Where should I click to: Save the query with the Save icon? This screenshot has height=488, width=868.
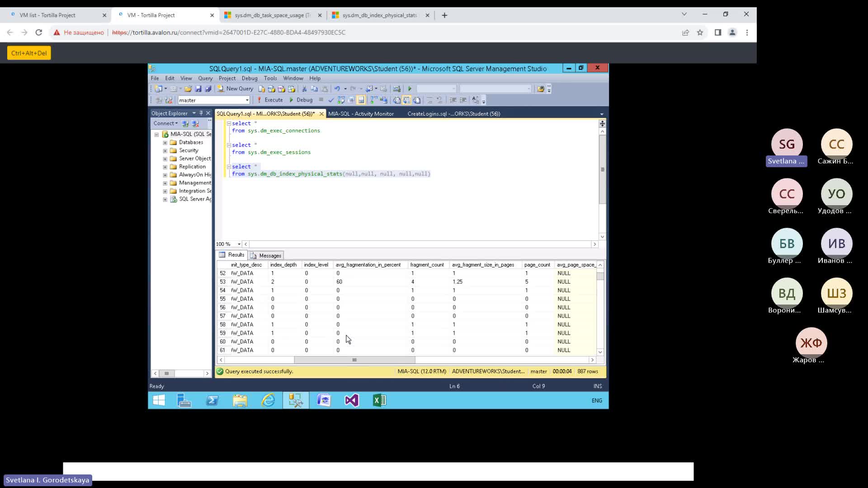(x=198, y=89)
